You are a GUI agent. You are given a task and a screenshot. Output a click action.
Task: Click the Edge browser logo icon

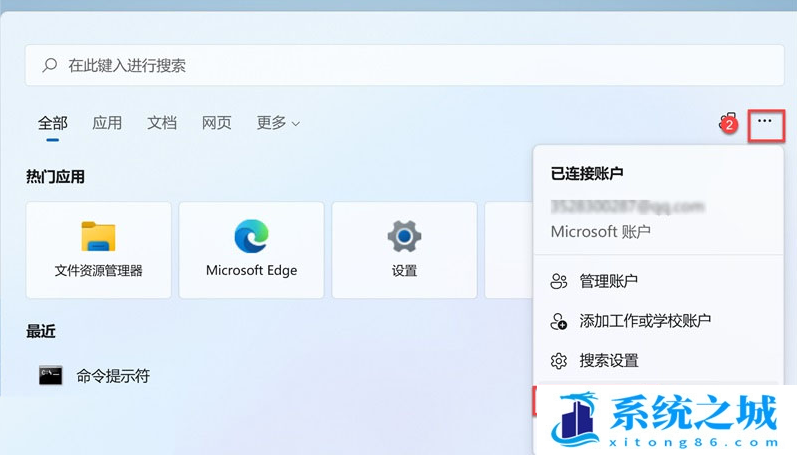[x=251, y=236]
